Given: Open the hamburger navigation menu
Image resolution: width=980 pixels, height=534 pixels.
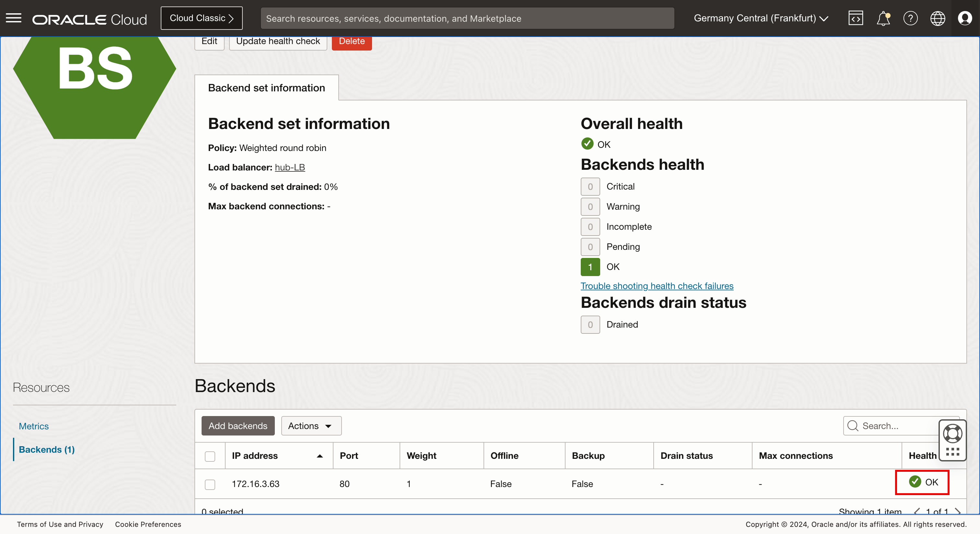Looking at the screenshot, I should pyautogui.click(x=14, y=18).
